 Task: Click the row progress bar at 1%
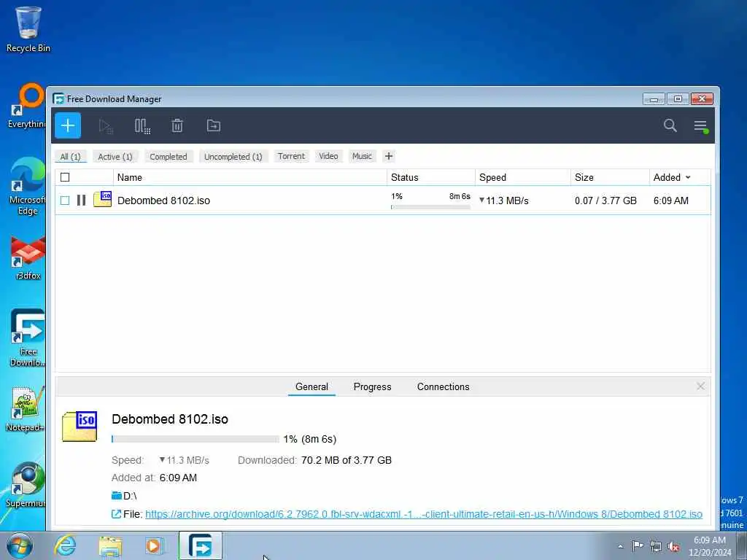[430, 207]
